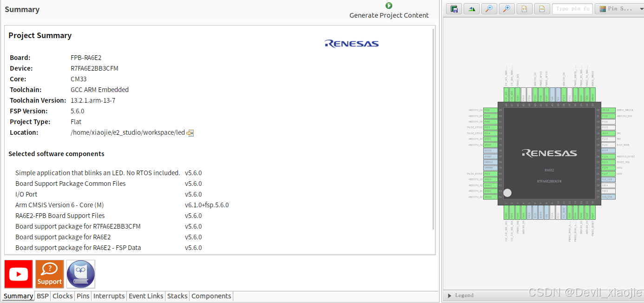Image resolution: width=644 pixels, height=303 pixels.
Task: Switch to the Stacks tab
Action: (177, 296)
